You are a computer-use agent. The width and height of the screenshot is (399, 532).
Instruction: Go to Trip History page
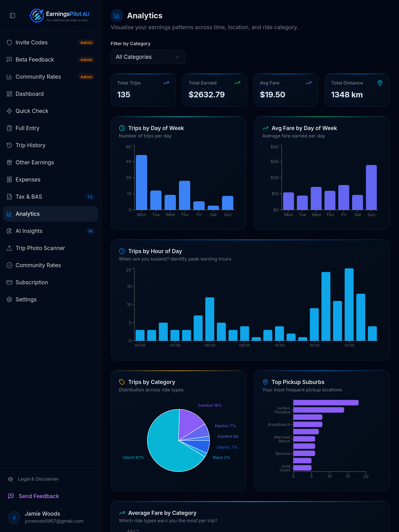50,145
